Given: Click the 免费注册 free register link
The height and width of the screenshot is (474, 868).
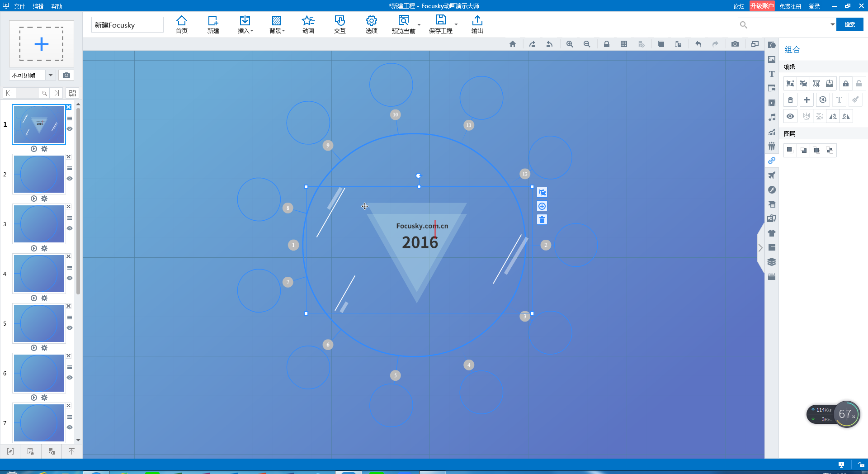Looking at the screenshot, I should (790, 6).
